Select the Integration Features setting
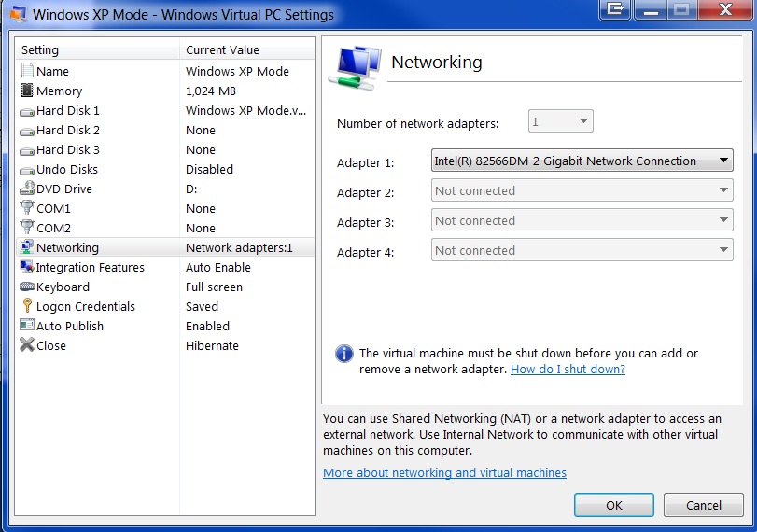757x532 pixels. click(165, 268)
